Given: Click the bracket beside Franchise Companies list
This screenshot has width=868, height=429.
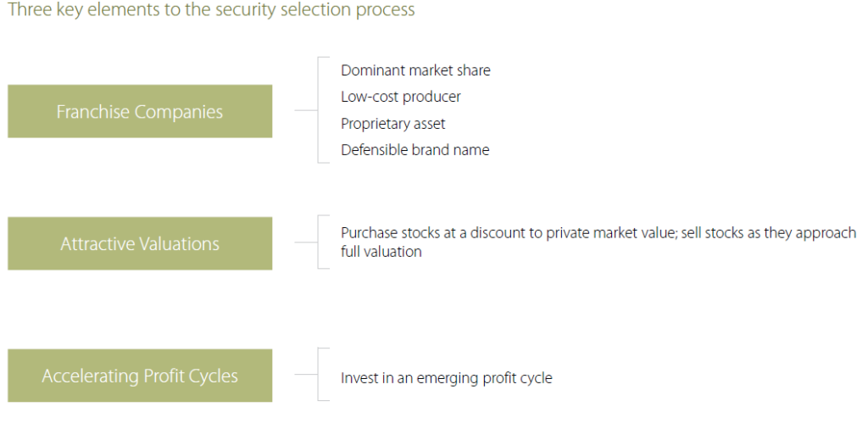Looking at the screenshot, I should point(323,109).
